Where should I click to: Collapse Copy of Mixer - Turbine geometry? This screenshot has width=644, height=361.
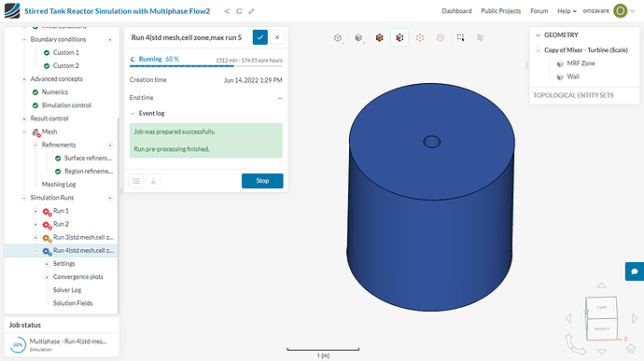(x=538, y=50)
